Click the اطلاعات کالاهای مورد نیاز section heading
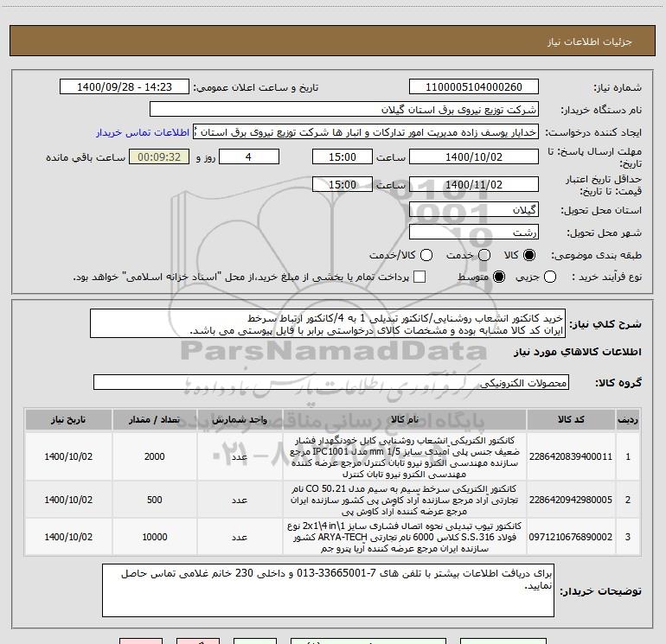666x644 pixels. click(x=578, y=352)
